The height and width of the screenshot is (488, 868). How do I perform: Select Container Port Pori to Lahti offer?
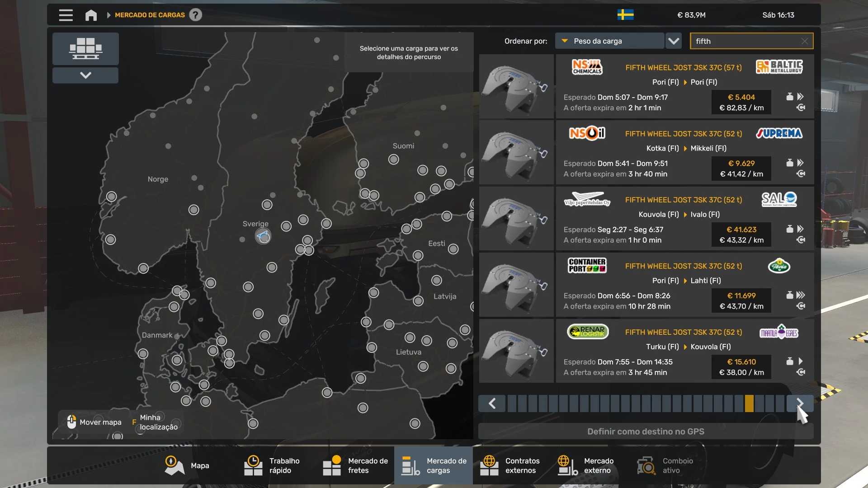(x=685, y=285)
